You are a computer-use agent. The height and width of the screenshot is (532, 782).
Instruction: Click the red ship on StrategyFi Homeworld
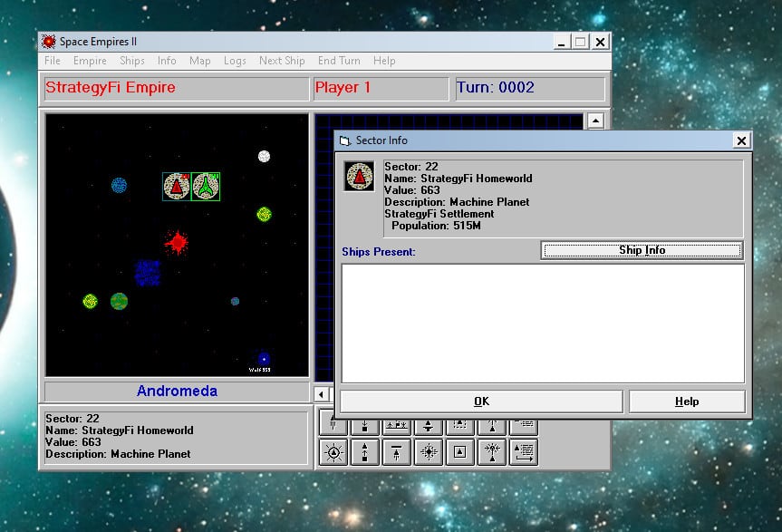[x=177, y=187]
